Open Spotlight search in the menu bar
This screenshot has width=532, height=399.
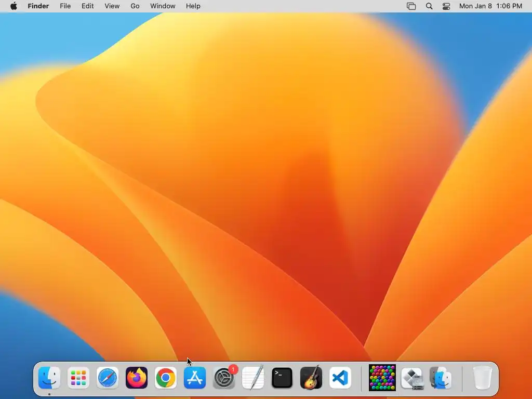[x=429, y=6]
